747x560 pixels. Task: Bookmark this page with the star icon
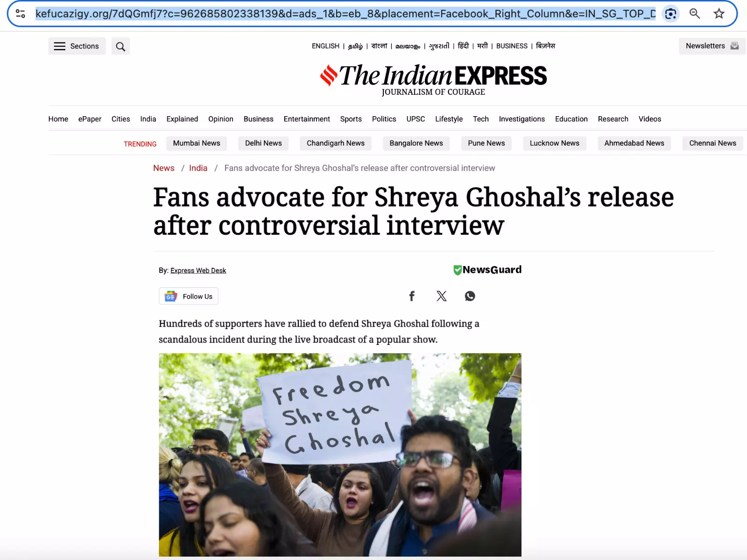(719, 14)
